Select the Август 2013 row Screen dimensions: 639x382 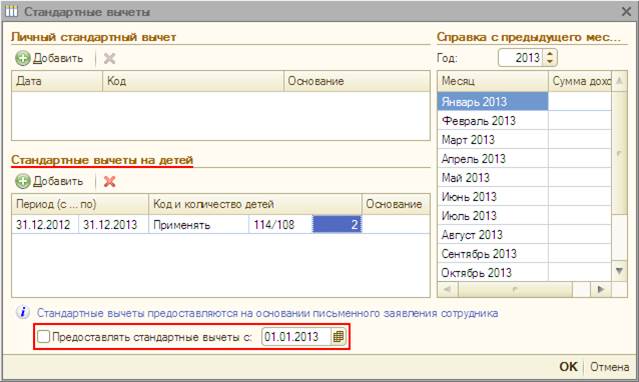coord(524,234)
